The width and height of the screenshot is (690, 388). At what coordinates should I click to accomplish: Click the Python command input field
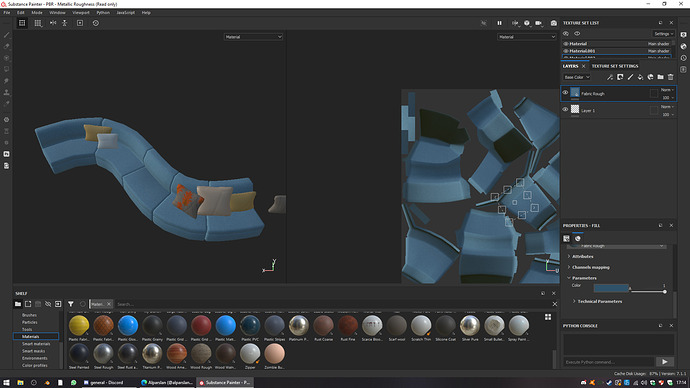pyautogui.click(x=609, y=362)
